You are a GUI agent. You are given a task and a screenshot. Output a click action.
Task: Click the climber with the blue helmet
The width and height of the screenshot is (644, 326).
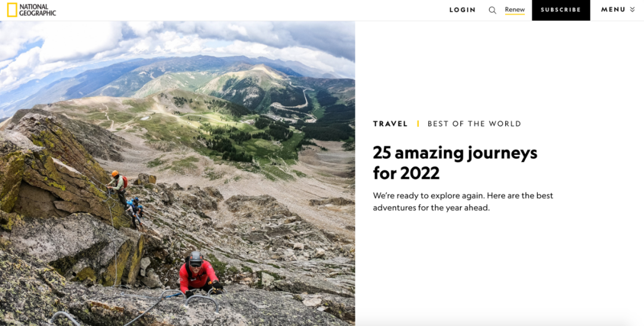click(135, 212)
